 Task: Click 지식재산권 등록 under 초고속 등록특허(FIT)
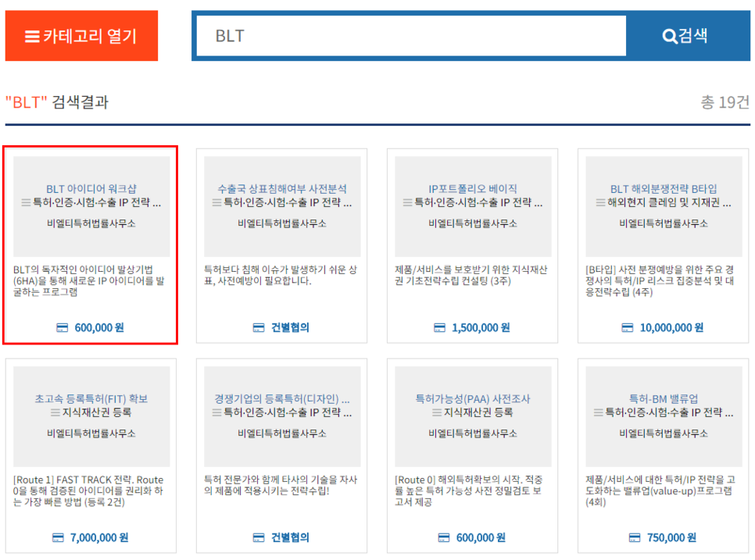tap(97, 412)
